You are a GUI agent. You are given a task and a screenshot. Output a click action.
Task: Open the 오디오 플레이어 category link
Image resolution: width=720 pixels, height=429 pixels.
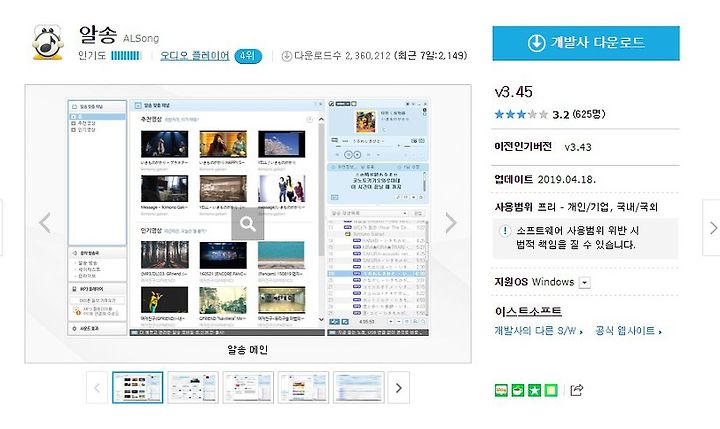(x=195, y=56)
